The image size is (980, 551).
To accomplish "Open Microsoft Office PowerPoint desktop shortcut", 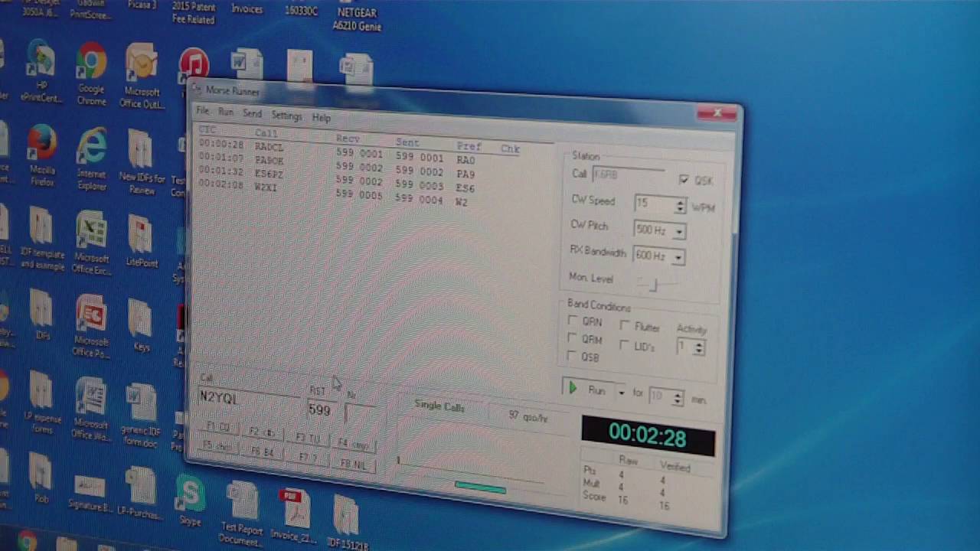I will 91,324.
